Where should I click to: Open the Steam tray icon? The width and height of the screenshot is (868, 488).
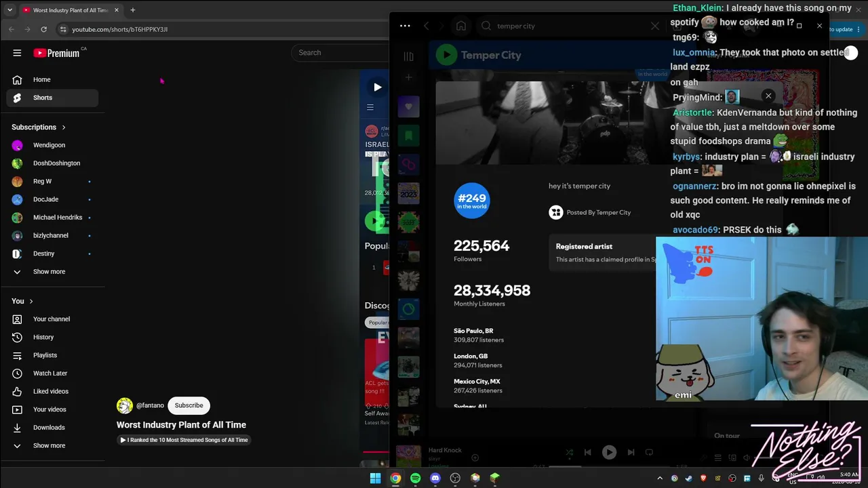click(688, 478)
